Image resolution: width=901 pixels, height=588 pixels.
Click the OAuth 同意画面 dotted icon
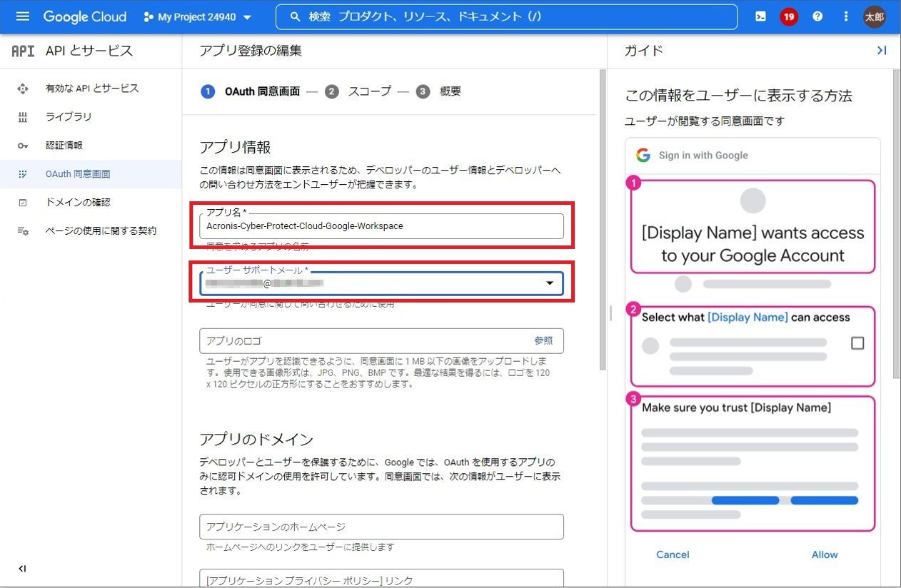[23, 174]
